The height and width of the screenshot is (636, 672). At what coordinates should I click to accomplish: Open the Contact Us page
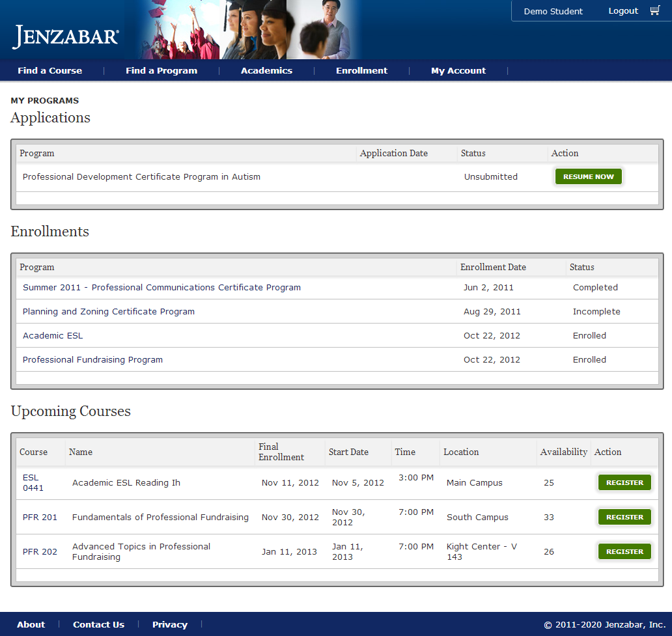(98, 624)
